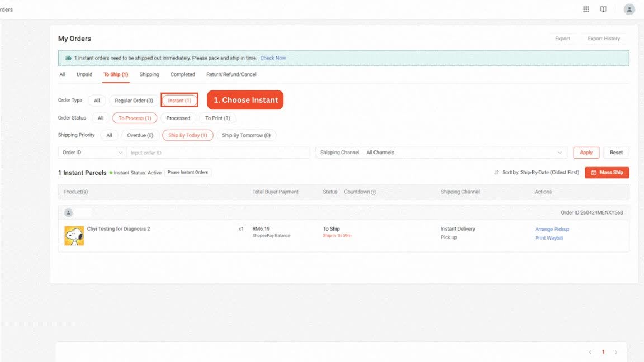
Task: Click RM6.19 payment amount
Action: pyautogui.click(x=261, y=229)
